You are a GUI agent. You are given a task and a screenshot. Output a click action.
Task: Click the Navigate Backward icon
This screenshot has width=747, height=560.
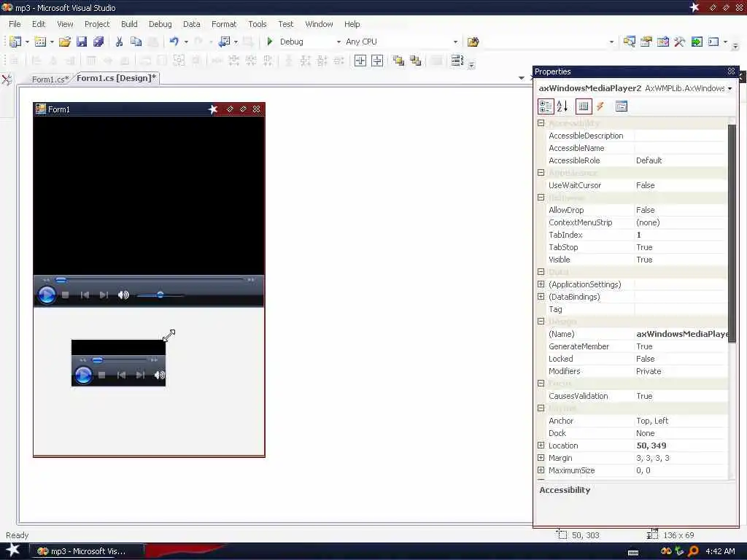[x=224, y=42]
